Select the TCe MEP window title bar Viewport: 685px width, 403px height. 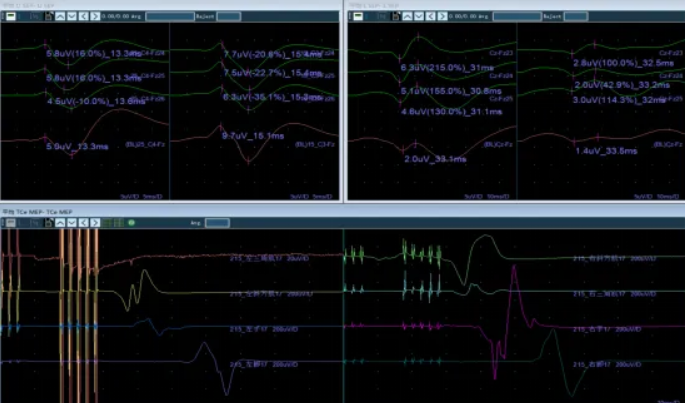342,212
